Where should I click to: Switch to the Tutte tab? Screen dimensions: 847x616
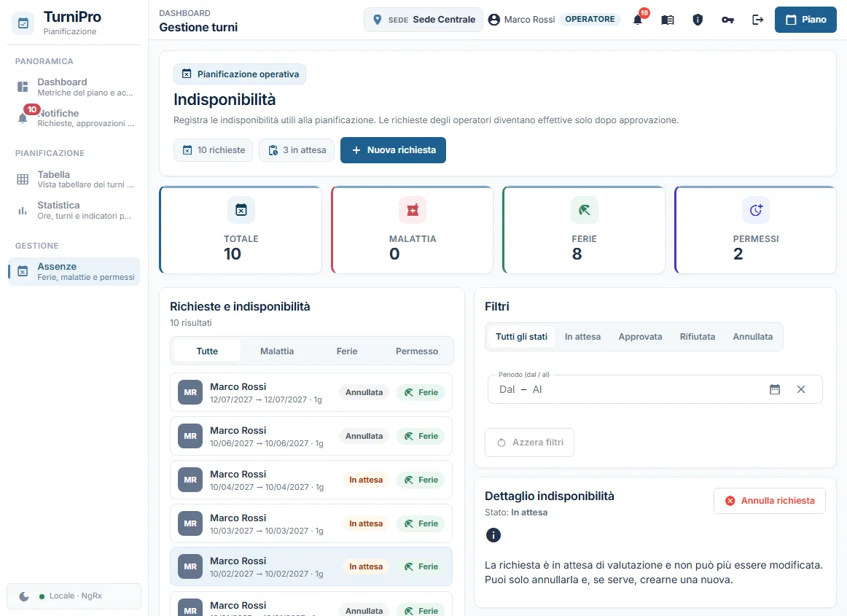(x=207, y=351)
